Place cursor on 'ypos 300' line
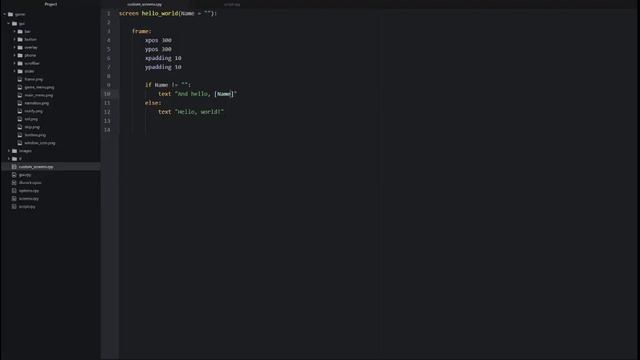The width and height of the screenshot is (640, 360). pos(158,49)
